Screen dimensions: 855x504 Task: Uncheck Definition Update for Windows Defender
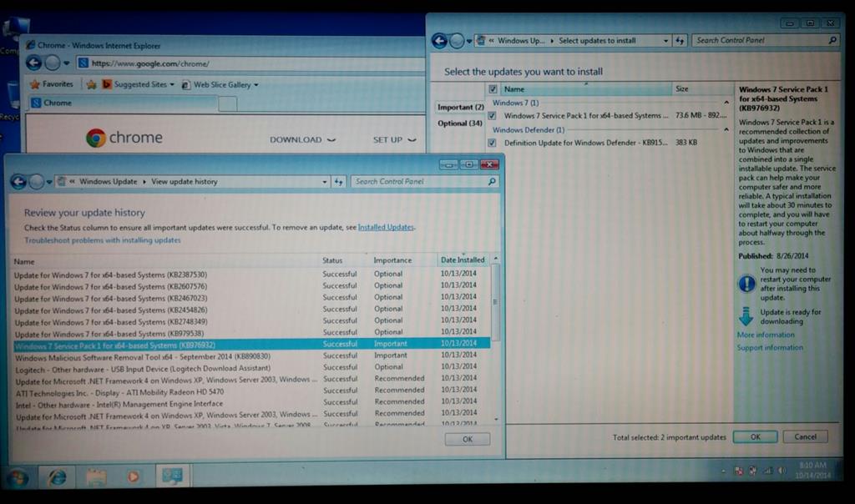[x=492, y=143]
